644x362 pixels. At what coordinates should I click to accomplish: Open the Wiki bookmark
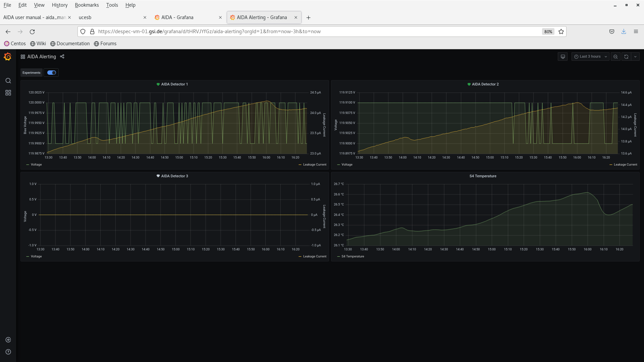pos(38,44)
